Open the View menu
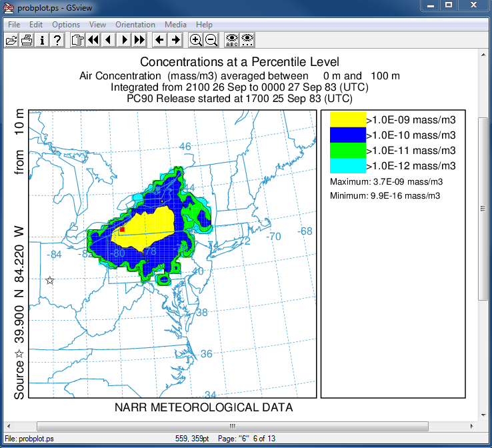The height and width of the screenshot is (448, 492). (x=97, y=25)
